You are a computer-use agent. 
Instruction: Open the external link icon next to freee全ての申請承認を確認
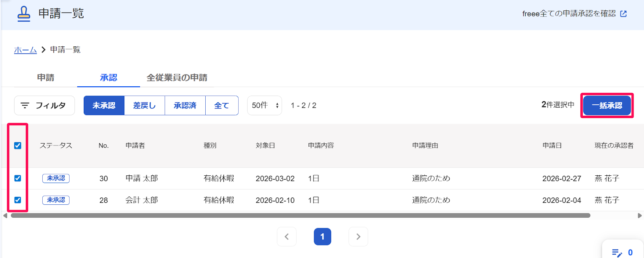coord(623,14)
